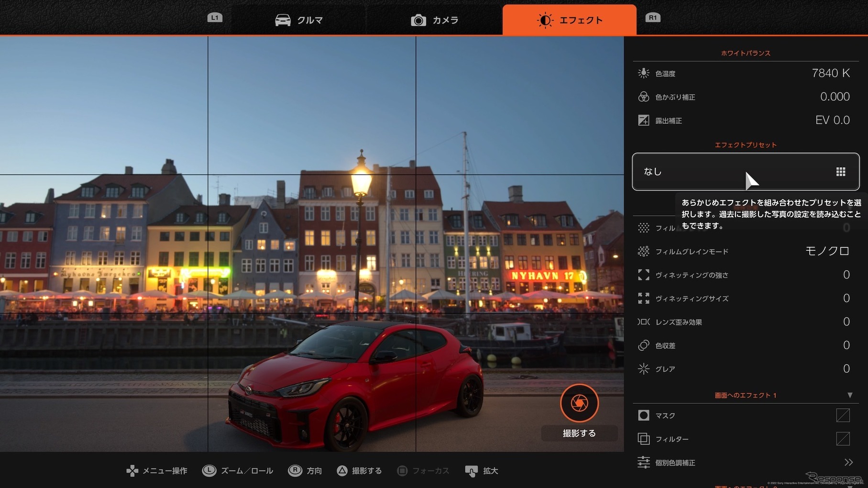Click the R stick 方向 icon
This screenshot has width=868, height=488.
click(x=295, y=471)
